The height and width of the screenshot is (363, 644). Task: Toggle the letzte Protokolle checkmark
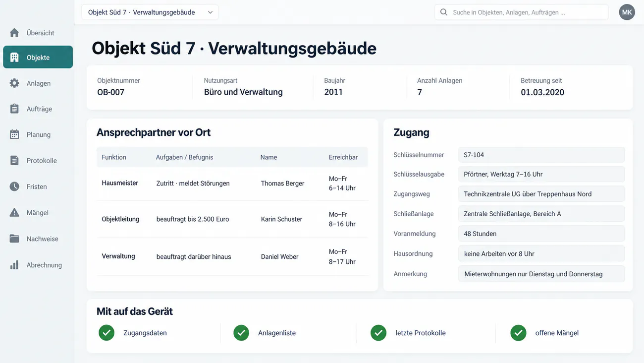378,333
